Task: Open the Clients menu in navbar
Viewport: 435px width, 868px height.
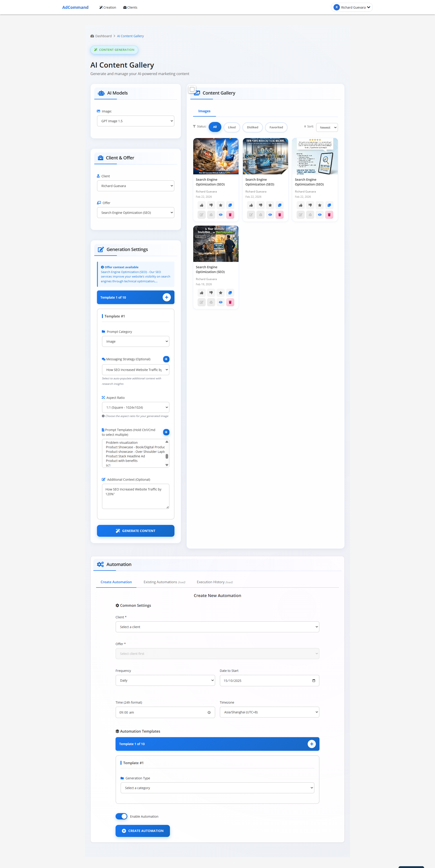Action: tap(130, 7)
